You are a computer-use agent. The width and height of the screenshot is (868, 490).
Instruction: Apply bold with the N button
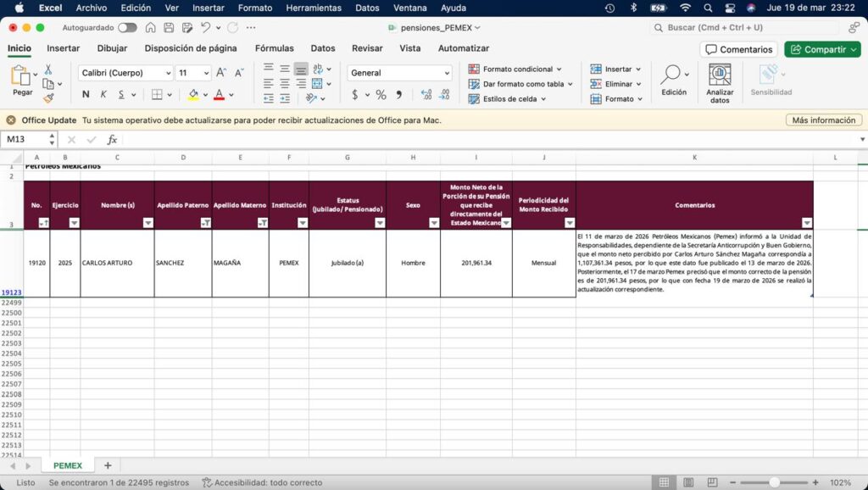click(86, 95)
